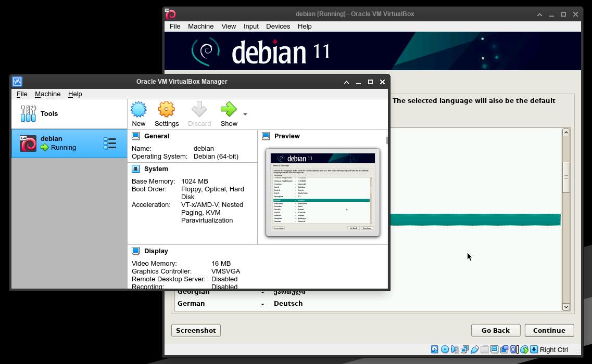The width and height of the screenshot is (592, 364).
Task: Click the virtualization CPU status icon
Action: pos(514,349)
